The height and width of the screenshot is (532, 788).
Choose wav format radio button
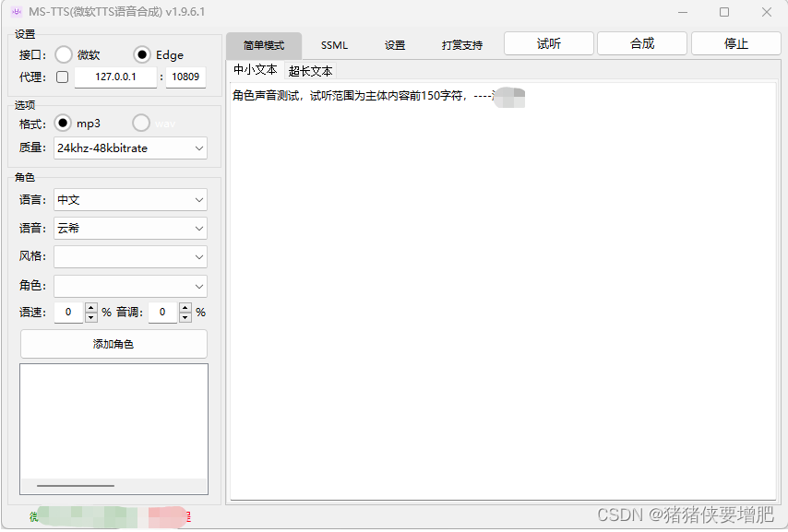[141, 123]
